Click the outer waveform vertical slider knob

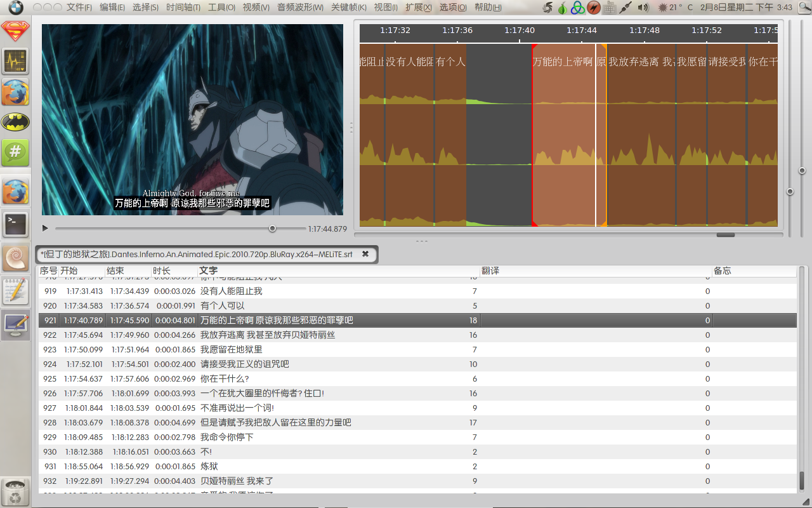[x=802, y=171]
